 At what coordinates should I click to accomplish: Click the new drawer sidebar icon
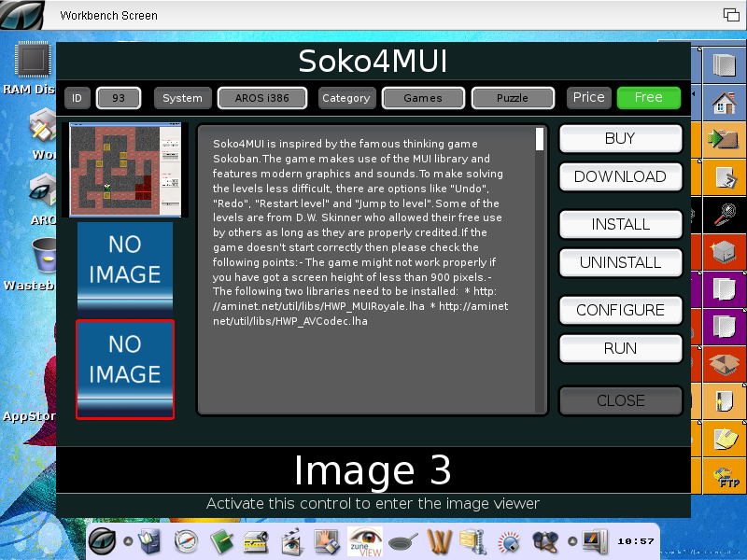(725, 252)
